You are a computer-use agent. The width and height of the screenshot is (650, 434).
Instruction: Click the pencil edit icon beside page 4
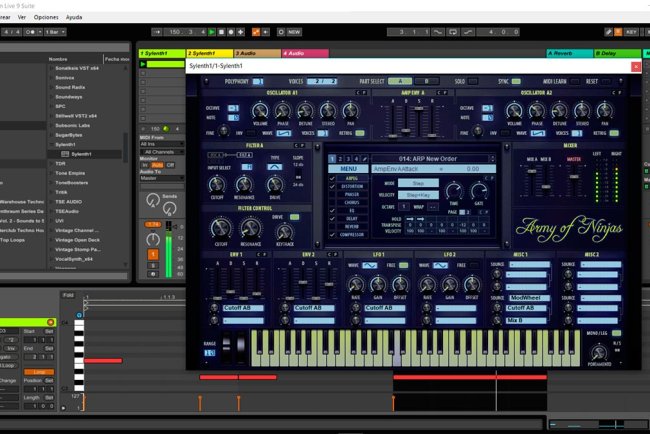click(364, 159)
